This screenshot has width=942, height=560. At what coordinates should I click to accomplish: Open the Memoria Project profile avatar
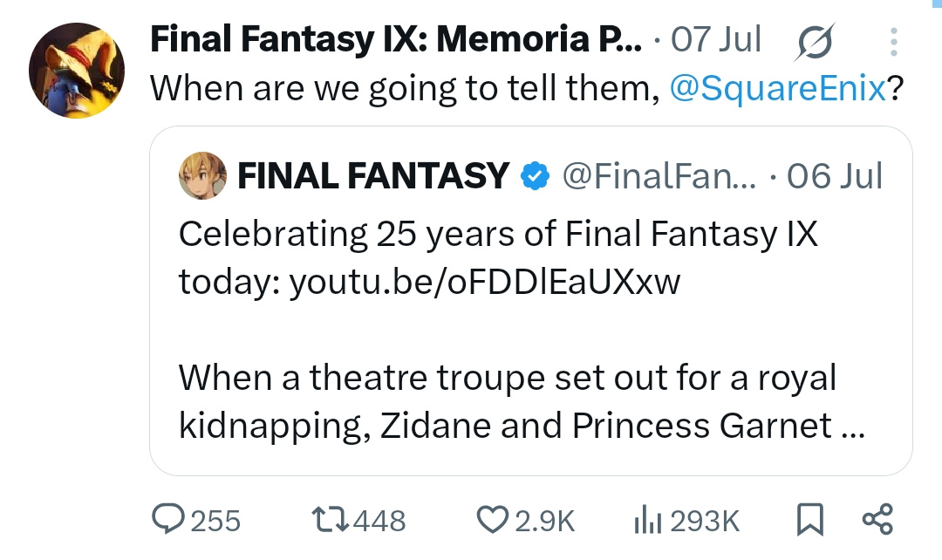pyautogui.click(x=77, y=71)
